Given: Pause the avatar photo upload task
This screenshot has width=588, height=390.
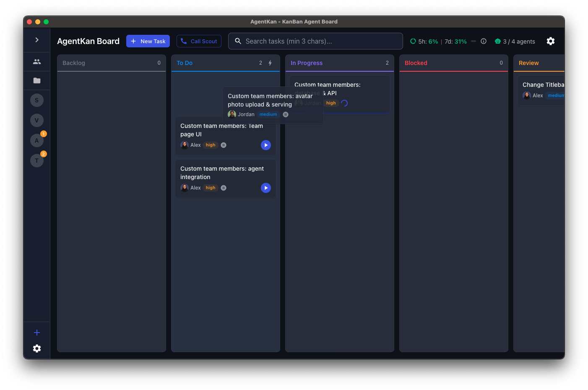Looking at the screenshot, I should coord(286,114).
